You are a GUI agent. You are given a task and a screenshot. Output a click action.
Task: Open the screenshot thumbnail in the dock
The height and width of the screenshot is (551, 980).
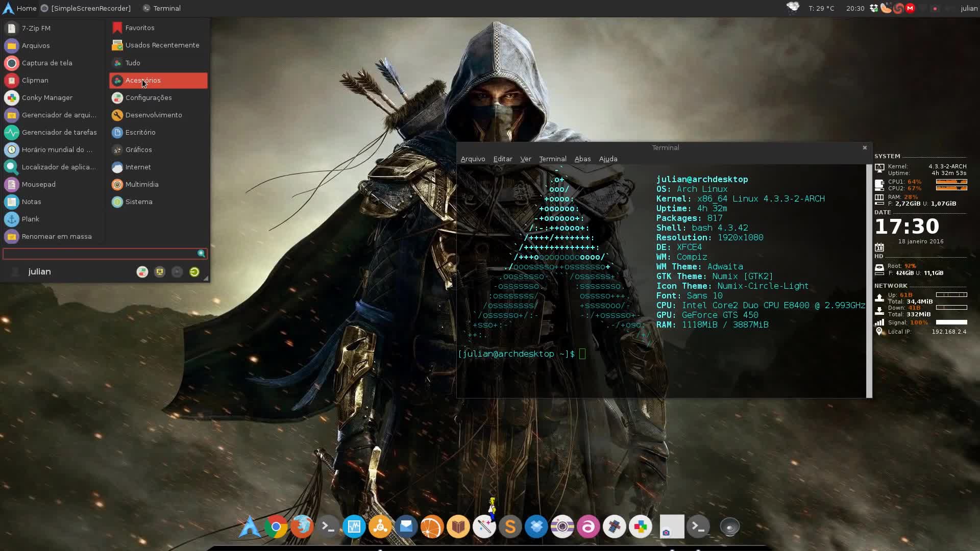click(672, 527)
